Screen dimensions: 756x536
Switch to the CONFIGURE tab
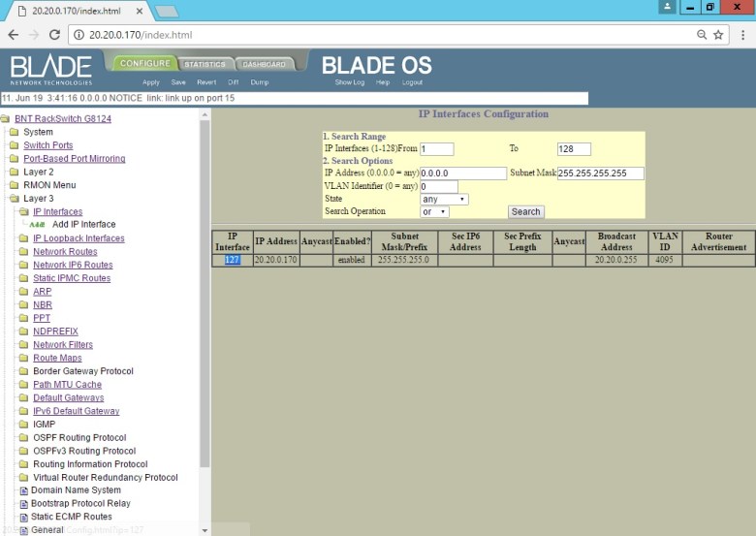pyautogui.click(x=144, y=63)
